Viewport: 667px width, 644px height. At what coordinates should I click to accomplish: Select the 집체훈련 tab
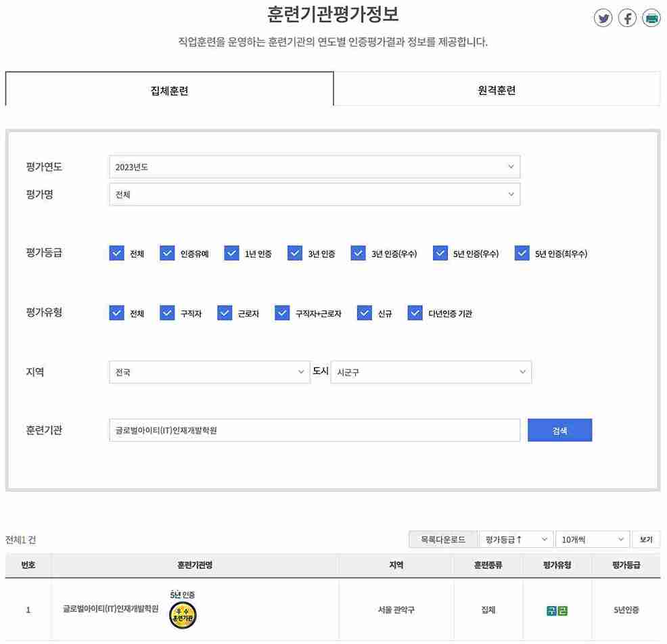168,89
